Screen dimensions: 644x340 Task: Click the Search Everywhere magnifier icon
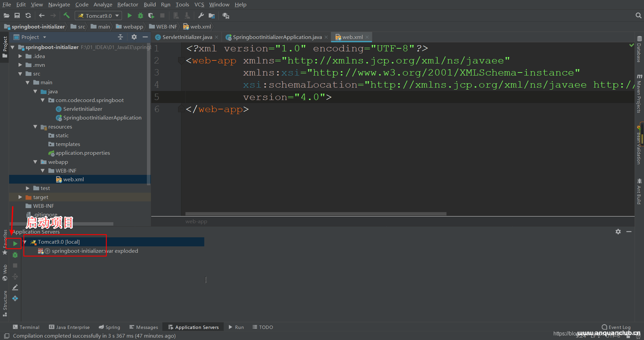638,15
